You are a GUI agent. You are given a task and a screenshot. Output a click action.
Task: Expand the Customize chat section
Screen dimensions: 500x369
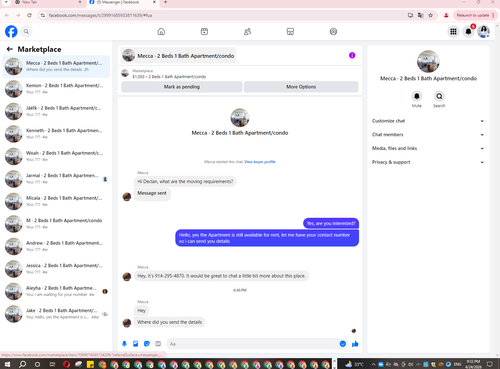coord(428,121)
